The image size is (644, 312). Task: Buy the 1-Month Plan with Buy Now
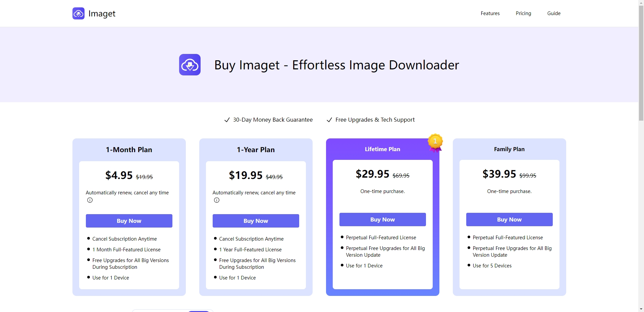point(129,221)
